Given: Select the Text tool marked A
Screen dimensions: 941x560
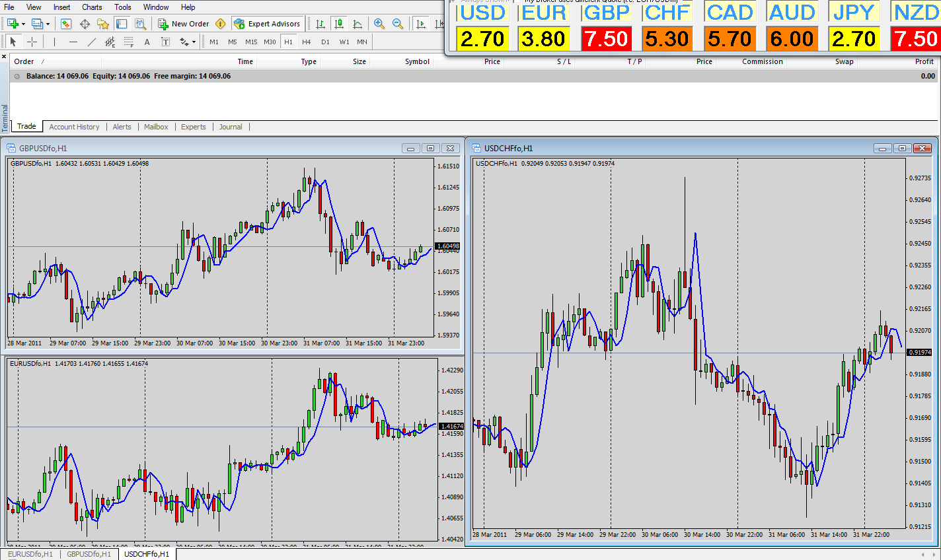Looking at the screenshot, I should click(147, 42).
